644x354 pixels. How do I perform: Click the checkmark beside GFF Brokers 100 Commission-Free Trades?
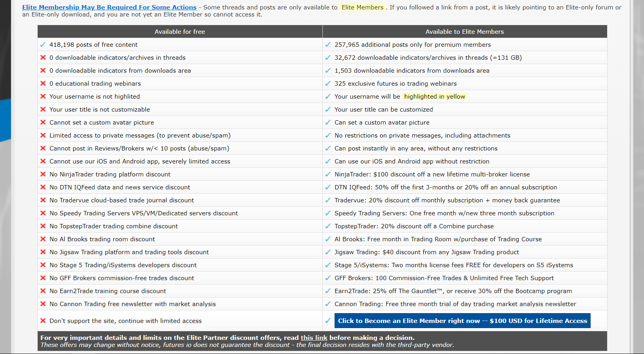point(328,278)
